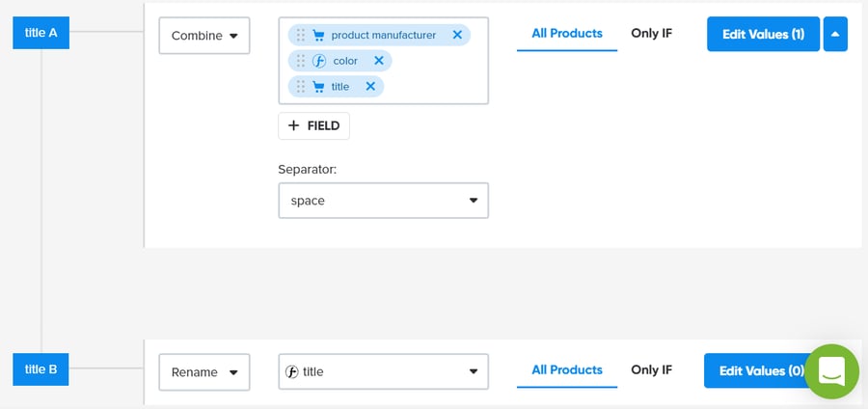The width and height of the screenshot is (868, 409).
Task: Open the Combine action dropdown
Action: [204, 36]
